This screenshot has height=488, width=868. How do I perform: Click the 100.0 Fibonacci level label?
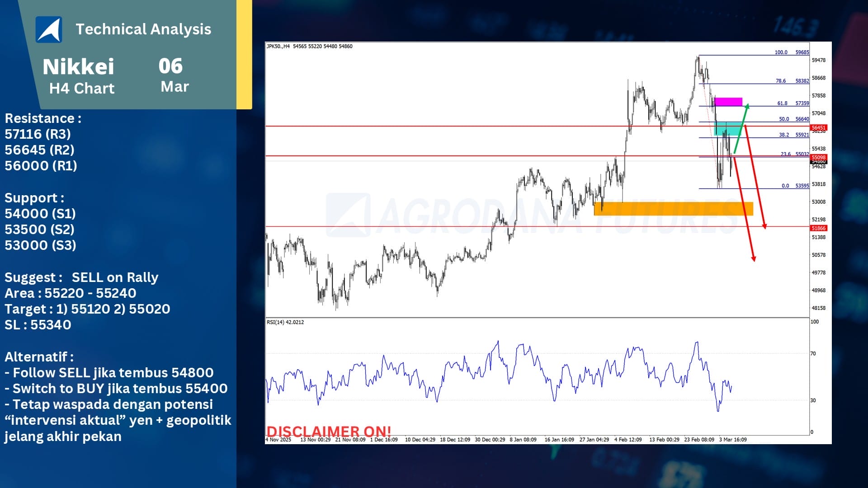tap(781, 52)
